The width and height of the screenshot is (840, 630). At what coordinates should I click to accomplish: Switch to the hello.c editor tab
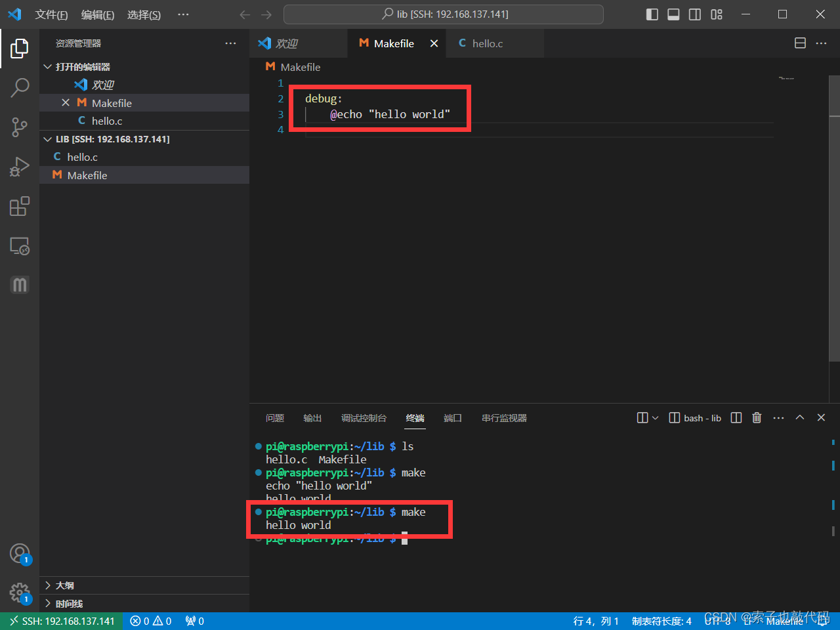[x=495, y=43]
